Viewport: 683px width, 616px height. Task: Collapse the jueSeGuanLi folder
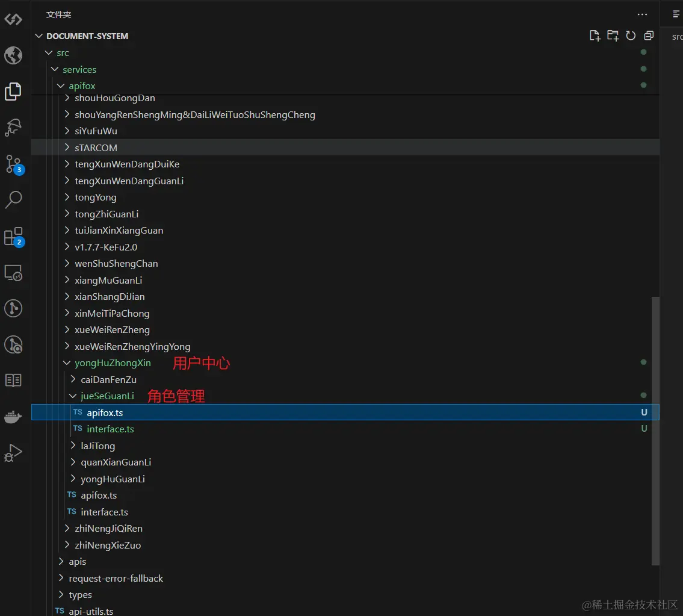click(73, 396)
